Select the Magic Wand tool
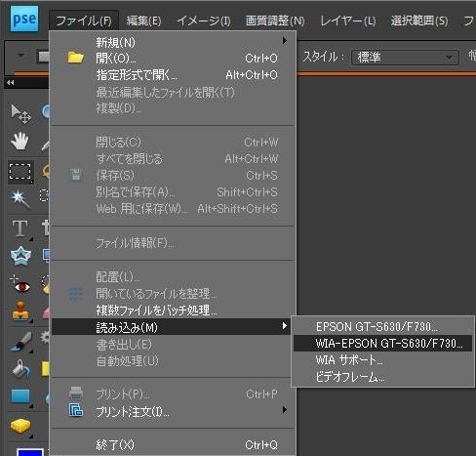This screenshot has width=476, height=456. point(20,198)
